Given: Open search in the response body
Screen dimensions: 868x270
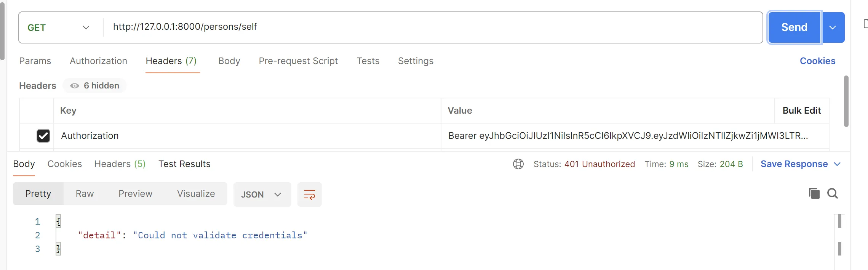Looking at the screenshot, I should [x=833, y=193].
